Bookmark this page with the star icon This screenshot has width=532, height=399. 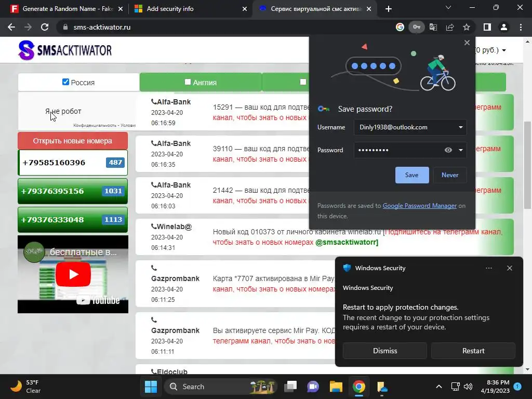click(467, 27)
